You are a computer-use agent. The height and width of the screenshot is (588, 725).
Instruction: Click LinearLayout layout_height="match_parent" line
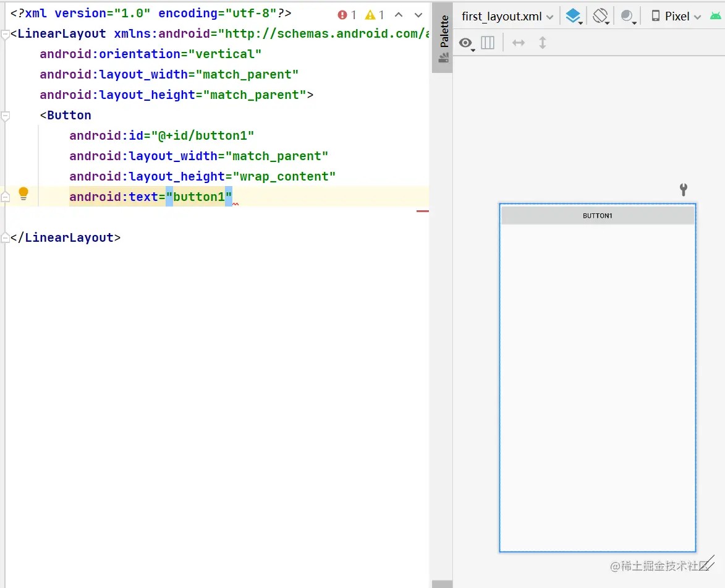[x=177, y=95]
